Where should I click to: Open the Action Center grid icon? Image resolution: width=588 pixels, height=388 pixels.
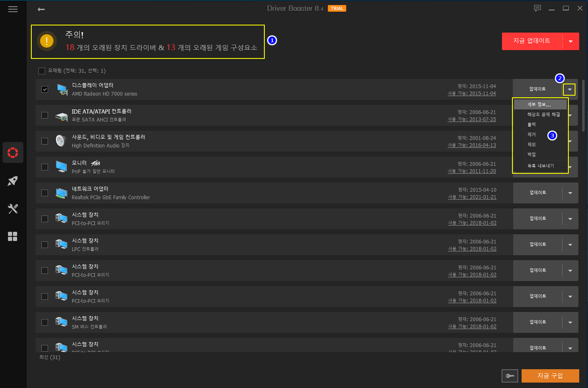point(13,236)
